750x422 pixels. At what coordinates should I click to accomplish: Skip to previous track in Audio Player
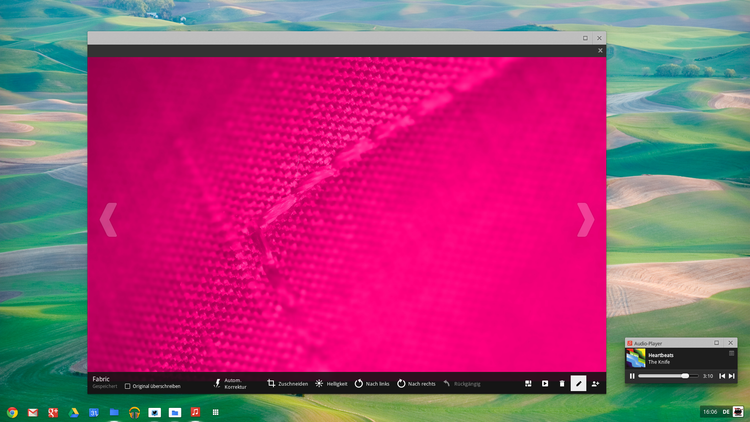(x=721, y=376)
